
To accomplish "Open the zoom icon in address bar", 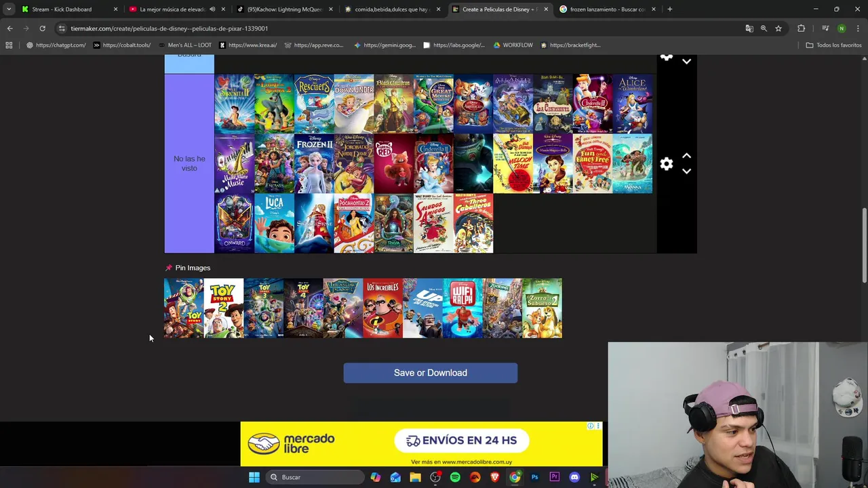I will point(764,28).
